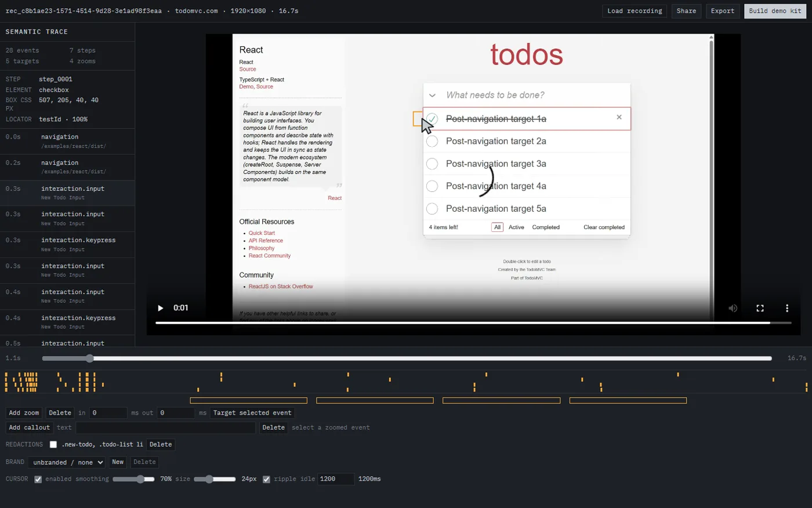Screen dimensions: 812x508
Task: Select the 0.4s interaction.keypress event
Action: pyautogui.click(x=67, y=322)
